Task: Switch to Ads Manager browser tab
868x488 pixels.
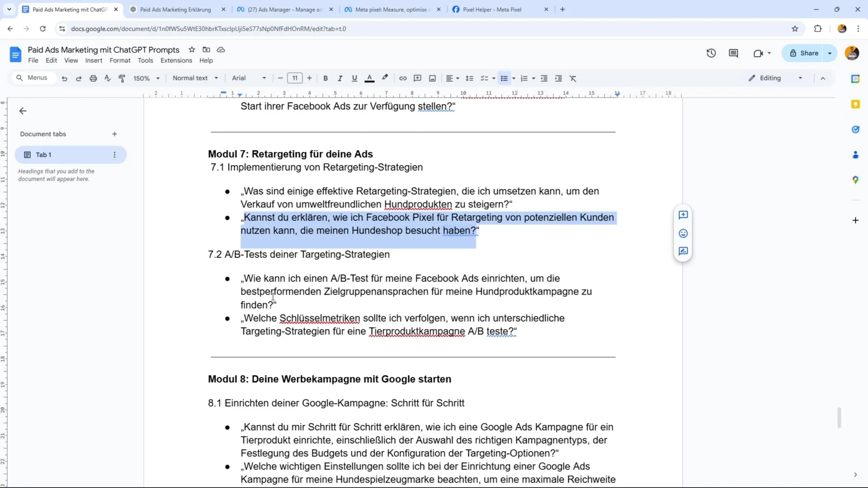Action: [285, 9]
